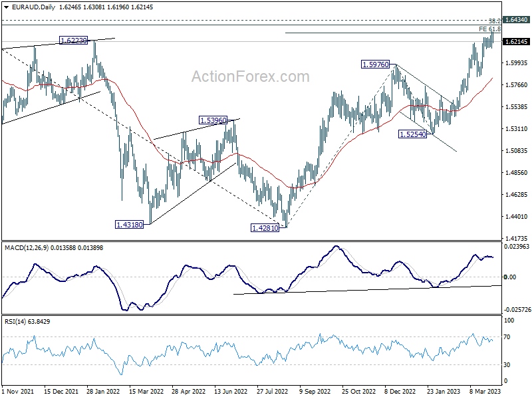Image resolution: width=532 pixels, height=399 pixels.
Task: Click the 8 Dec 2022 date label
Action: coord(400,391)
